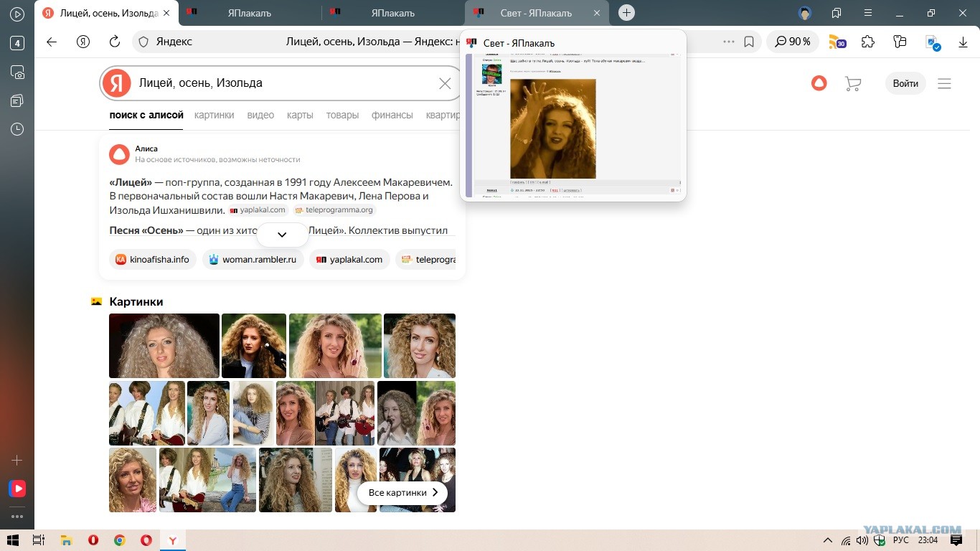Launch the screenshot camera tool in sidebar
This screenshot has width=980, height=551.
(x=17, y=72)
